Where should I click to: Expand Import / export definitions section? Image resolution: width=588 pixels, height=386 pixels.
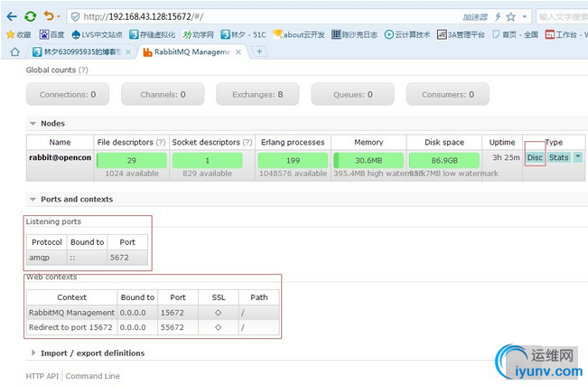[87, 353]
